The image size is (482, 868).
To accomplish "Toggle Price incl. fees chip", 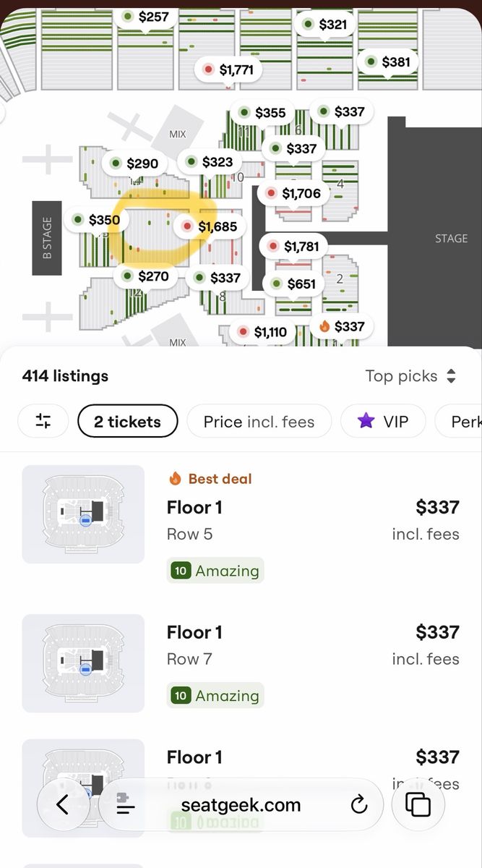I will pyautogui.click(x=259, y=421).
